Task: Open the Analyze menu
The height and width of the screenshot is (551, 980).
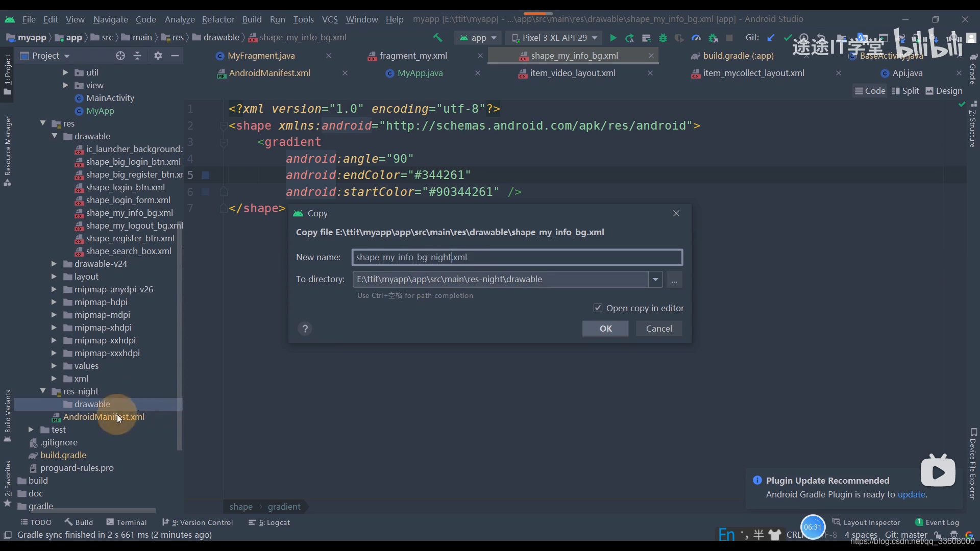Action: [180, 19]
